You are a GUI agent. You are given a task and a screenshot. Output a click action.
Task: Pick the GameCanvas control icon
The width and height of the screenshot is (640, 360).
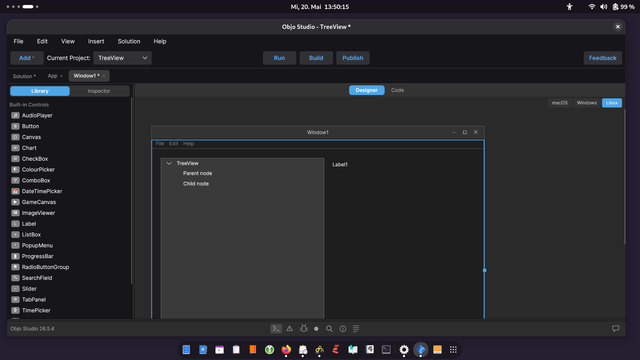pyautogui.click(x=15, y=202)
